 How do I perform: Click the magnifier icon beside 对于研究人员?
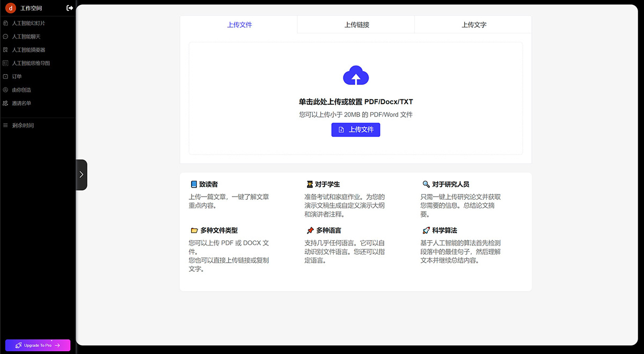point(427,184)
